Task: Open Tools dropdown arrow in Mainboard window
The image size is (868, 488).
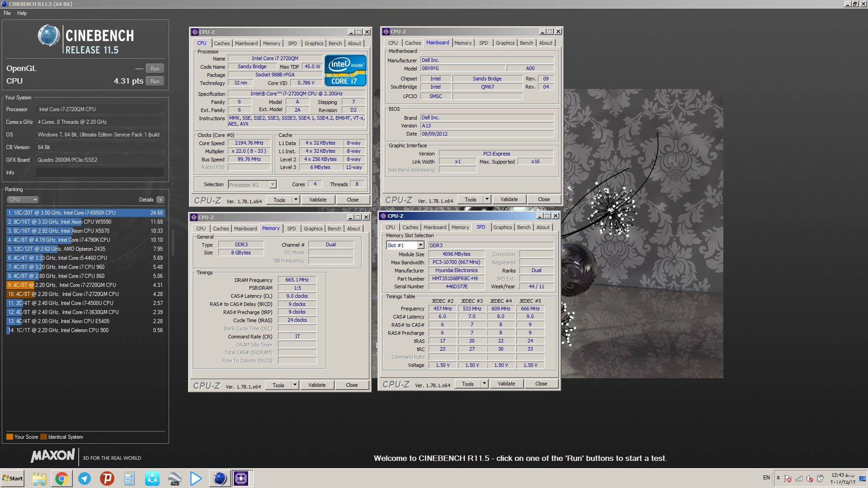Action: [487, 199]
